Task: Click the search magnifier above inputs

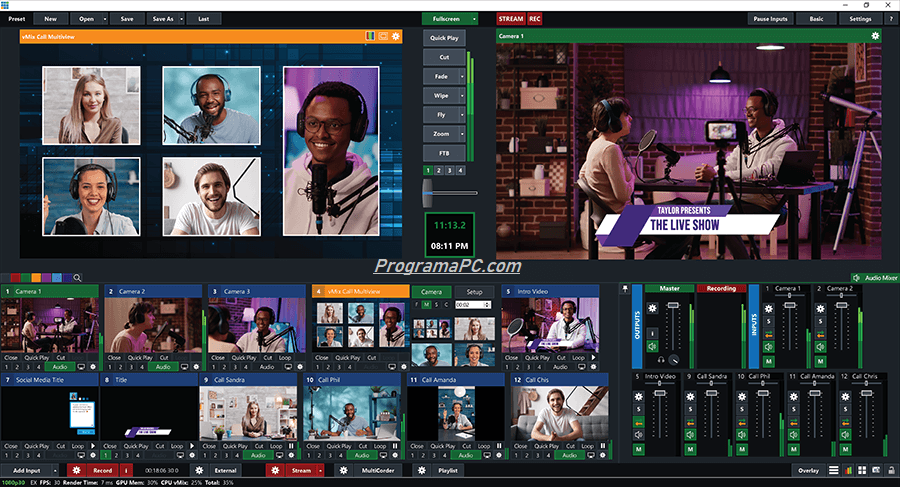Action: click(77, 277)
